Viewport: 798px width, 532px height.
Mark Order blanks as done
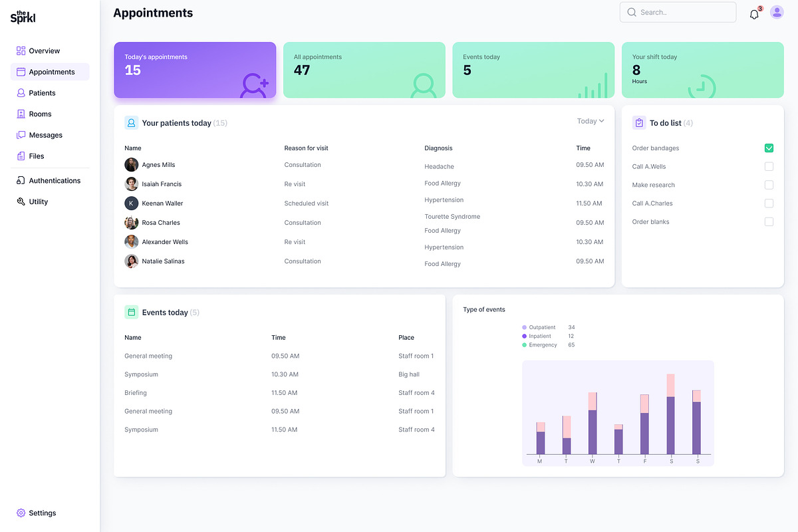[x=769, y=221]
